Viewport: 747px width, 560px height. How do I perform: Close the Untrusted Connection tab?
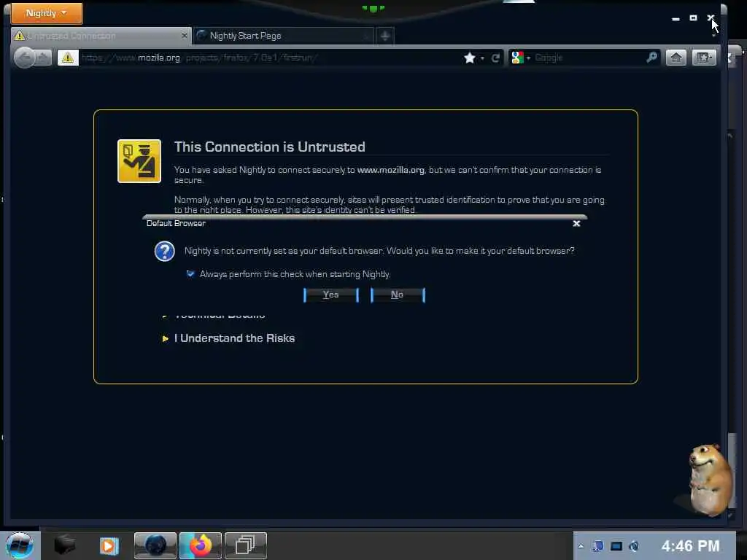pos(185,36)
